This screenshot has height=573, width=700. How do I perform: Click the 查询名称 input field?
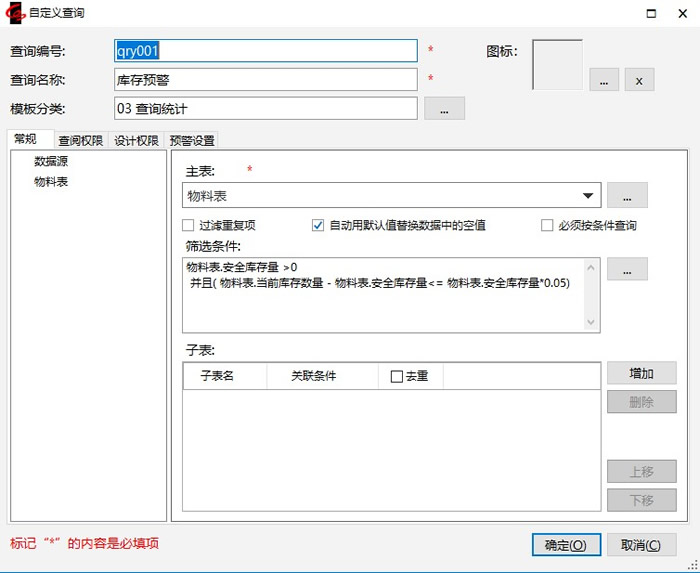point(266,79)
